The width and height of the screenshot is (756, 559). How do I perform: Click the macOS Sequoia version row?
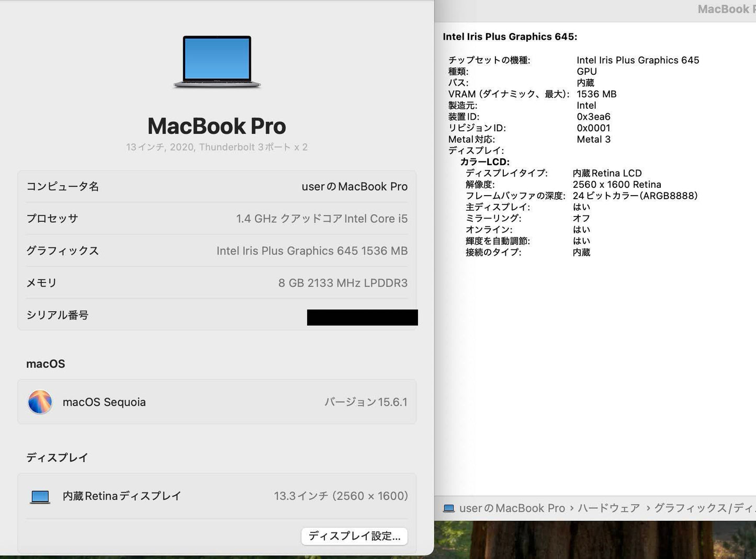217,402
